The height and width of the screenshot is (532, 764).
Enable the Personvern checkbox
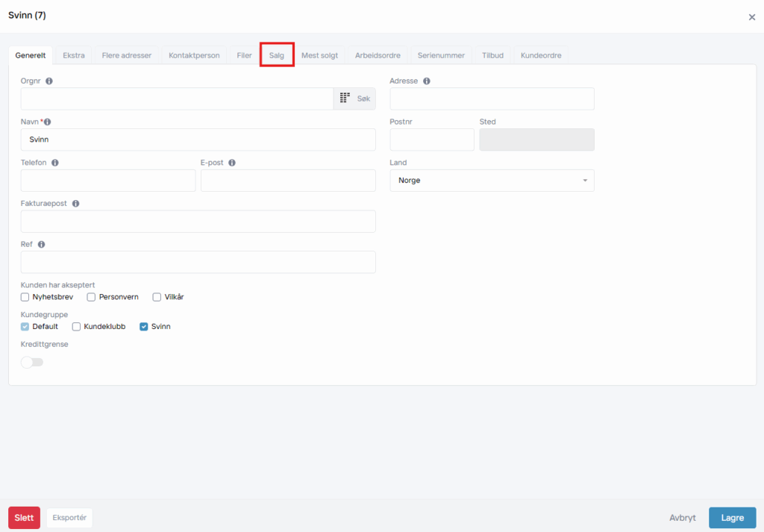click(x=91, y=297)
